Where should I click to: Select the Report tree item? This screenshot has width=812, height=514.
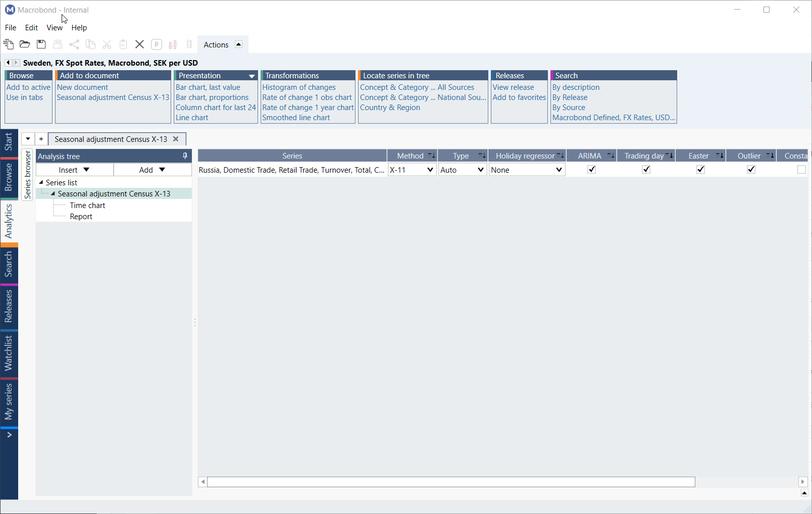point(81,217)
